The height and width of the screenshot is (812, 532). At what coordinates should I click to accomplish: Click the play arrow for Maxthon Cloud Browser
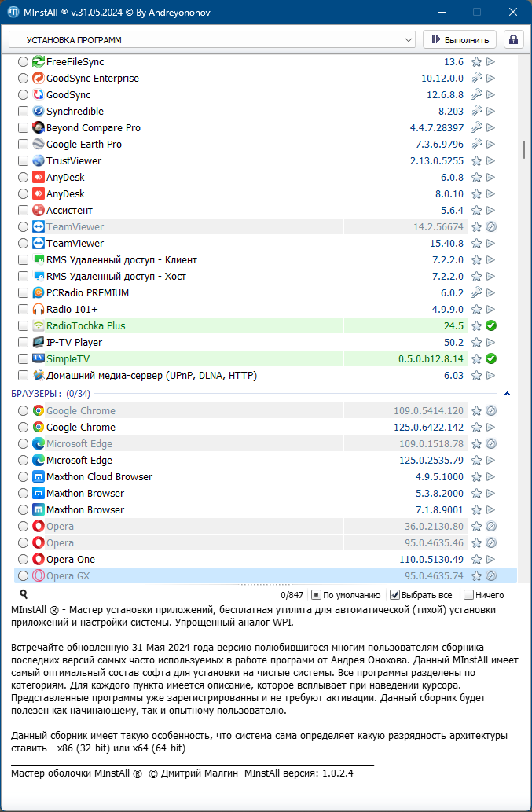pyautogui.click(x=491, y=477)
